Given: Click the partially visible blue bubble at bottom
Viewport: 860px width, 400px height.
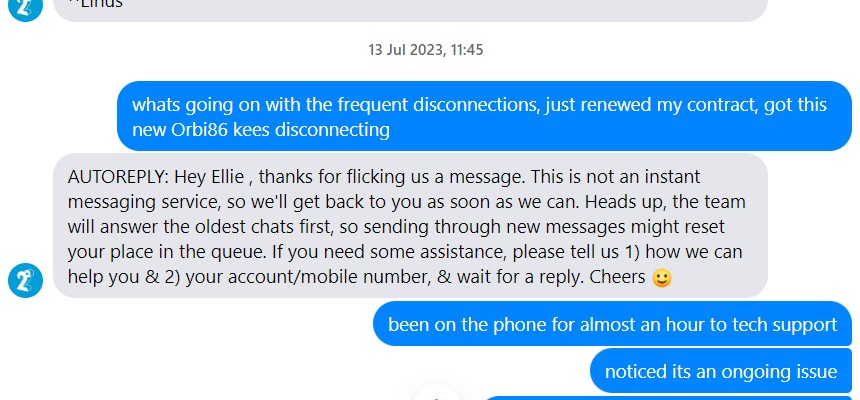Looking at the screenshot, I should tap(668, 398).
